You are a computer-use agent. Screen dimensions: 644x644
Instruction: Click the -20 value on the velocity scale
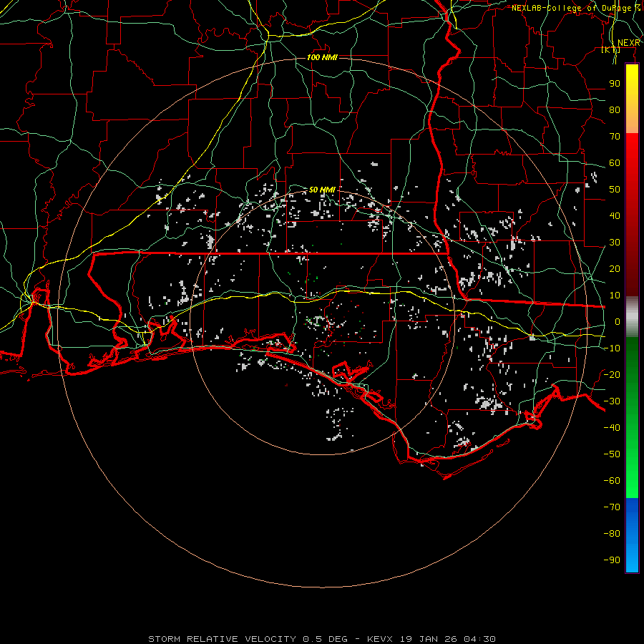tap(612, 374)
